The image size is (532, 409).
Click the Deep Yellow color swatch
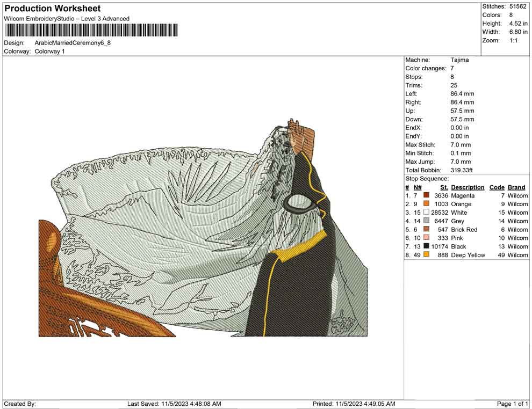pyautogui.click(x=426, y=254)
